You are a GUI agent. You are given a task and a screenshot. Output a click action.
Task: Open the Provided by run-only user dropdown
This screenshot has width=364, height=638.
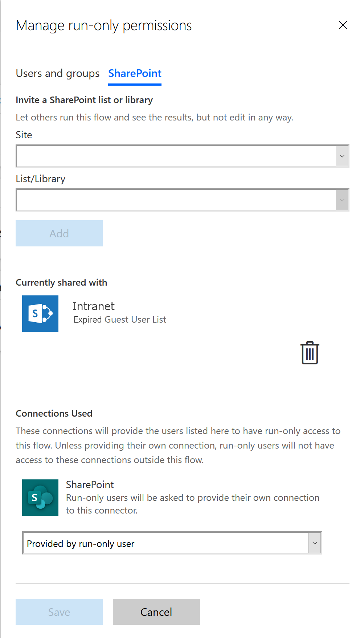172,543
